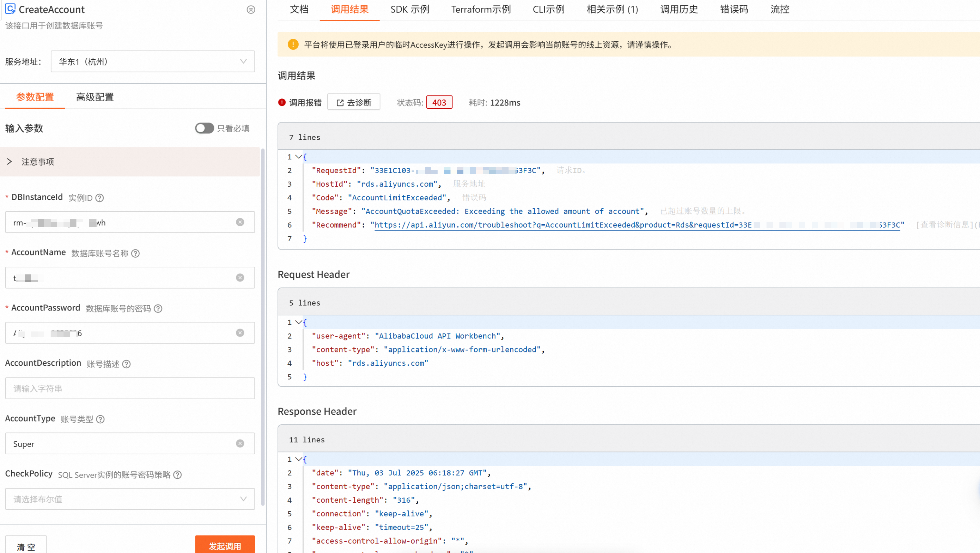Click the response date header value
This screenshot has height=553, width=980.
[x=417, y=473]
